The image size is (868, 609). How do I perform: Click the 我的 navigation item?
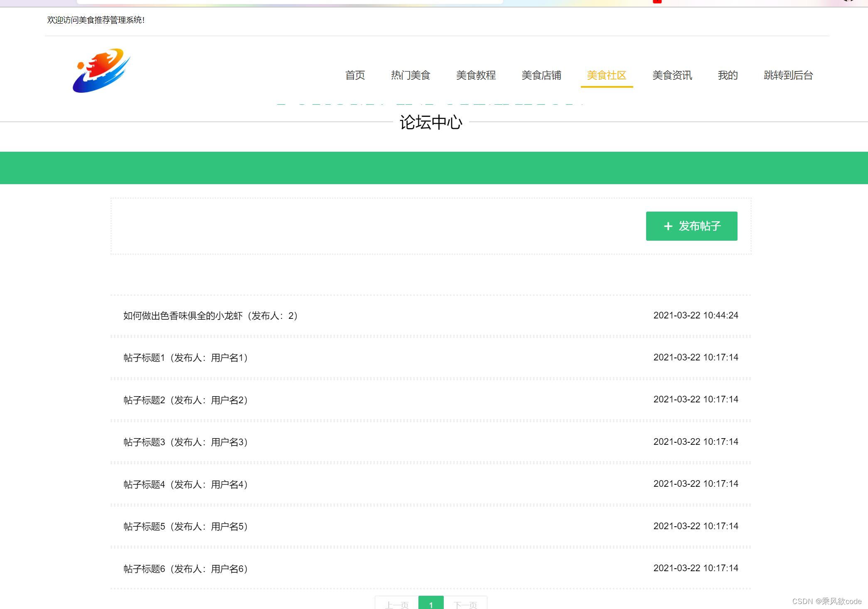click(x=728, y=75)
